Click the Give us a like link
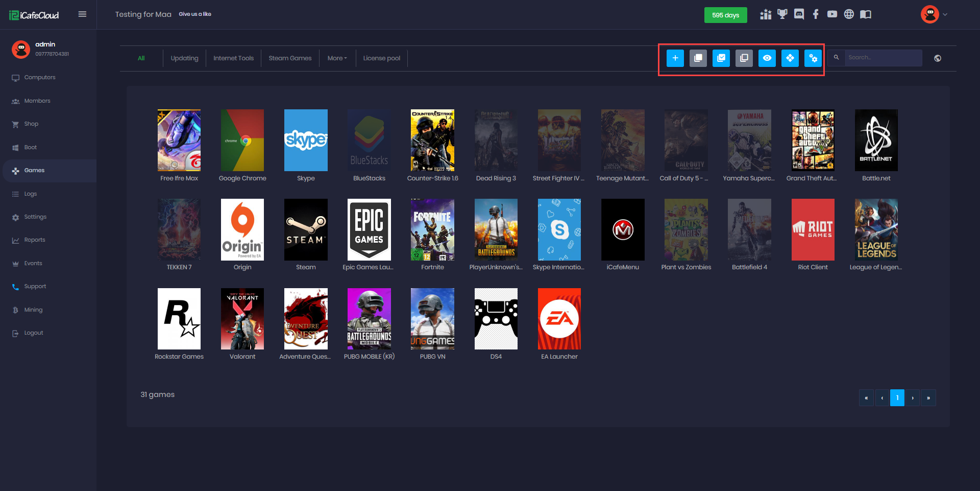 click(195, 14)
